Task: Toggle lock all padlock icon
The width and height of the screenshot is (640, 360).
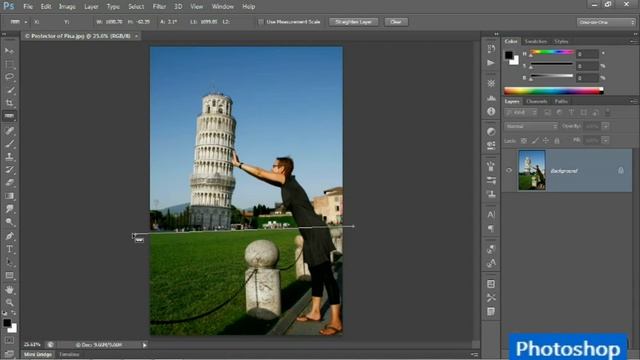Action: pos(557,140)
